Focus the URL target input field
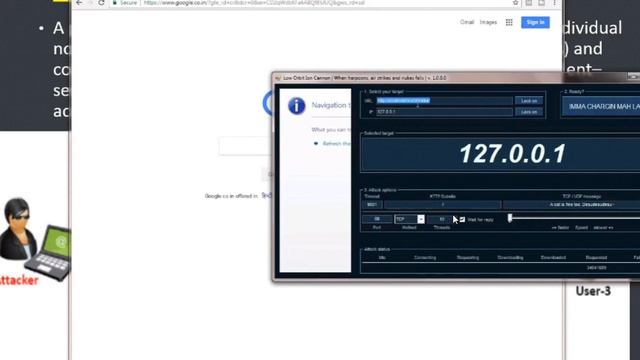Viewport: 640px width, 360px height. pos(444,101)
